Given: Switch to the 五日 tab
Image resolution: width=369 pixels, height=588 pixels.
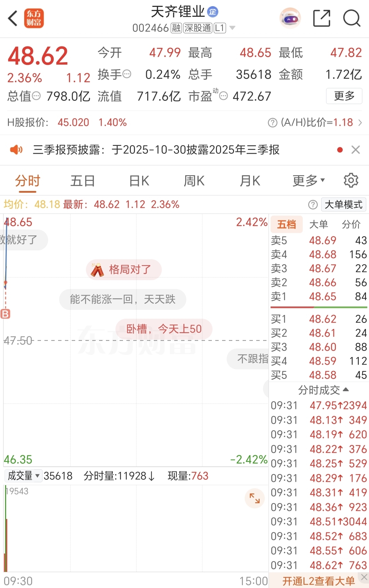Looking at the screenshot, I should point(83,181).
